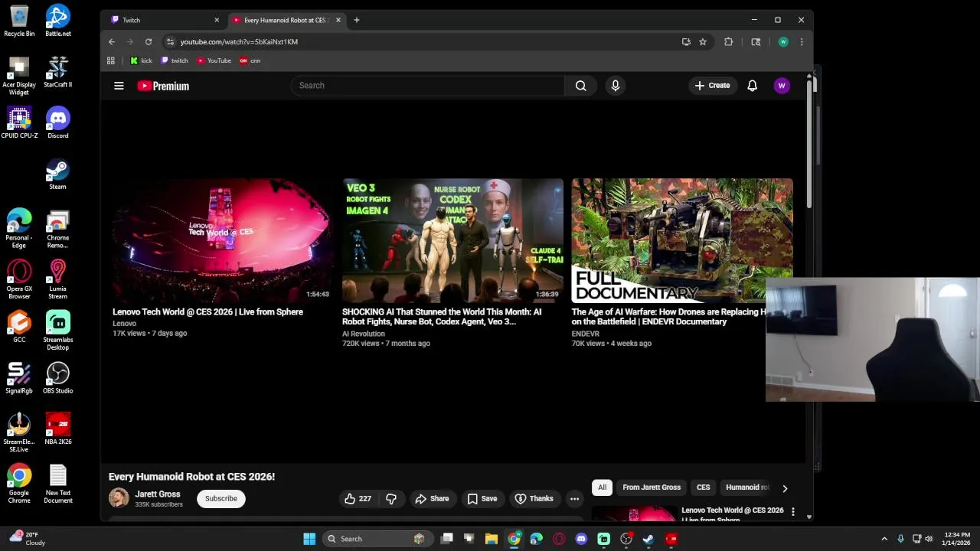Open Age of AI Warfare documentary thumbnail
The image size is (980, 551).
coord(682,240)
